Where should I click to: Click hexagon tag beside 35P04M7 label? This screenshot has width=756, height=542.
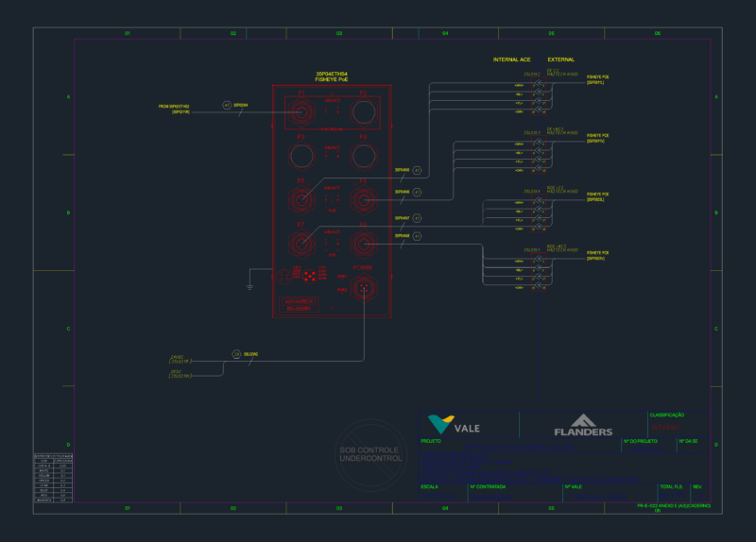[417, 218]
